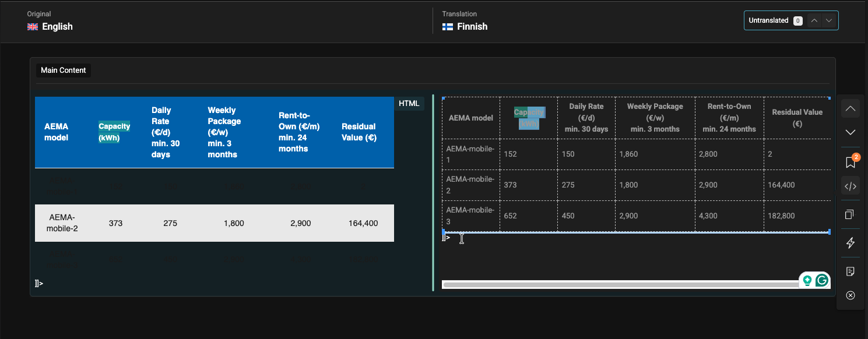Run machine translation via the lightning icon
868x339 pixels.
pyautogui.click(x=851, y=243)
